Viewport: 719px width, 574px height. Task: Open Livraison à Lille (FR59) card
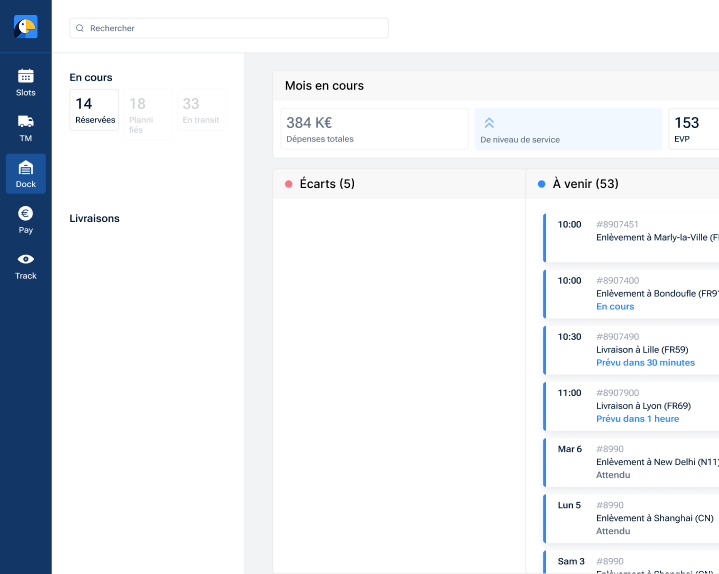coord(631,350)
